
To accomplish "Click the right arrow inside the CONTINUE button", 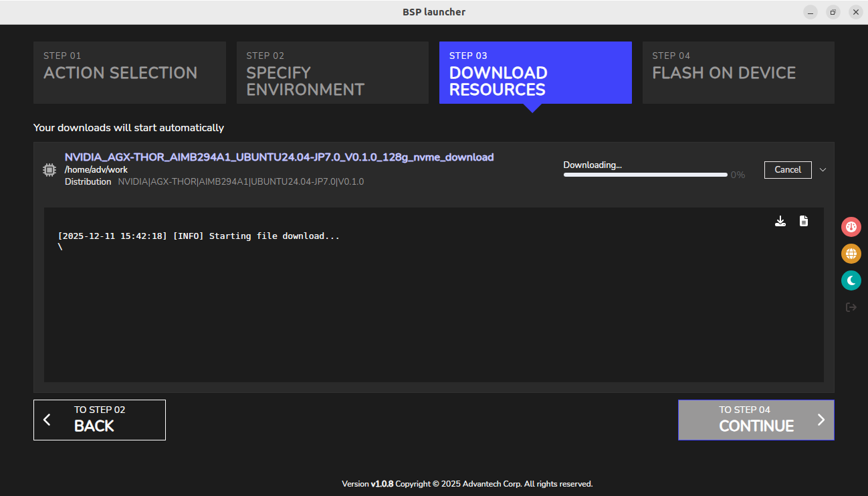I will point(821,419).
